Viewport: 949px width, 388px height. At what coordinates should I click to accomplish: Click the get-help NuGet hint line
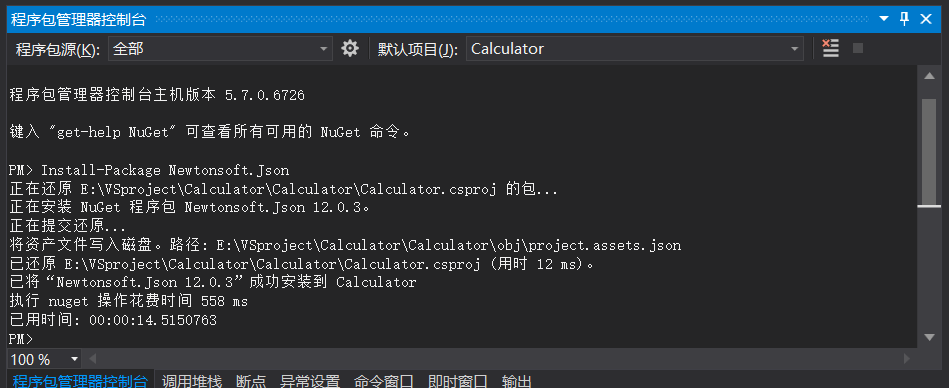211,132
